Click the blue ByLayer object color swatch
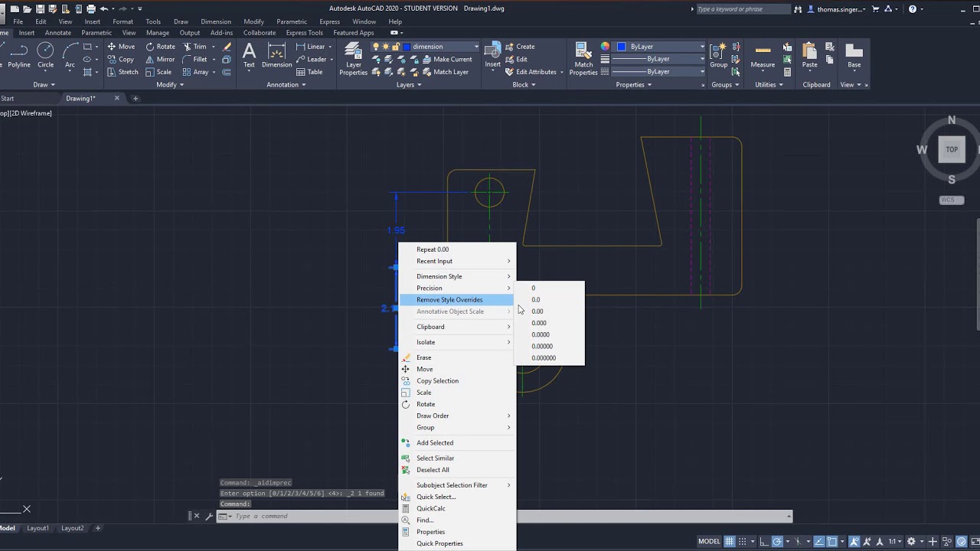This screenshot has width=980, height=551. (622, 47)
